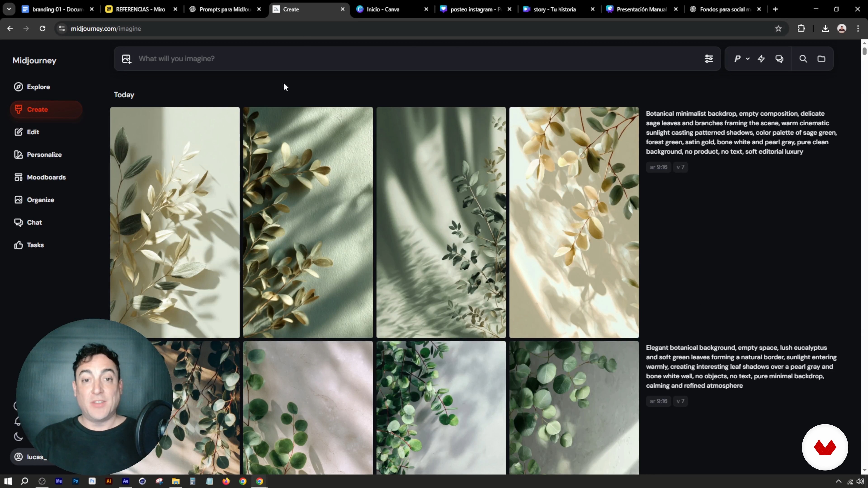Screen dimensions: 868x488
Task: Open After Effects from the taskbar
Action: click(126, 481)
